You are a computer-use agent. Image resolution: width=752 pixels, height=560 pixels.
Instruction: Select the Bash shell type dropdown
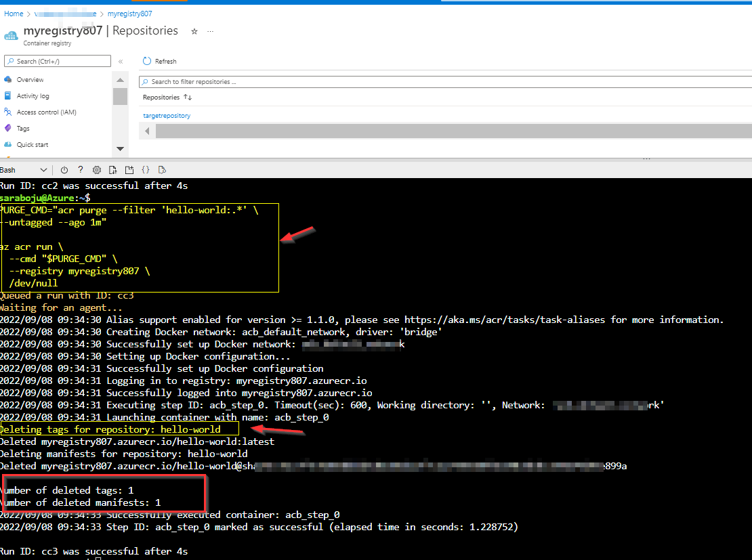coord(24,170)
